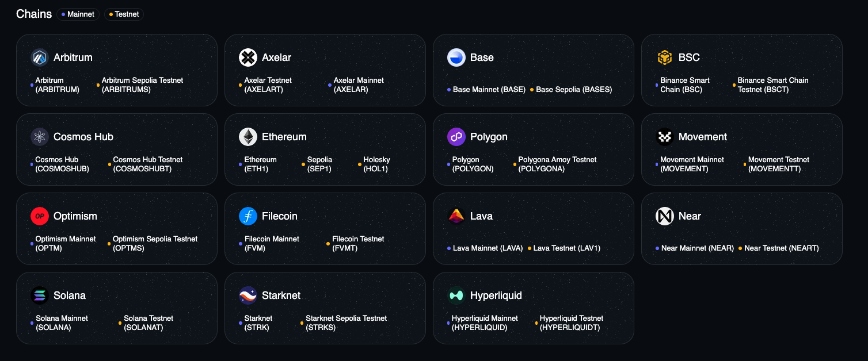868x361 pixels.
Task: Click the Optimism red OP logo
Action: point(40,216)
